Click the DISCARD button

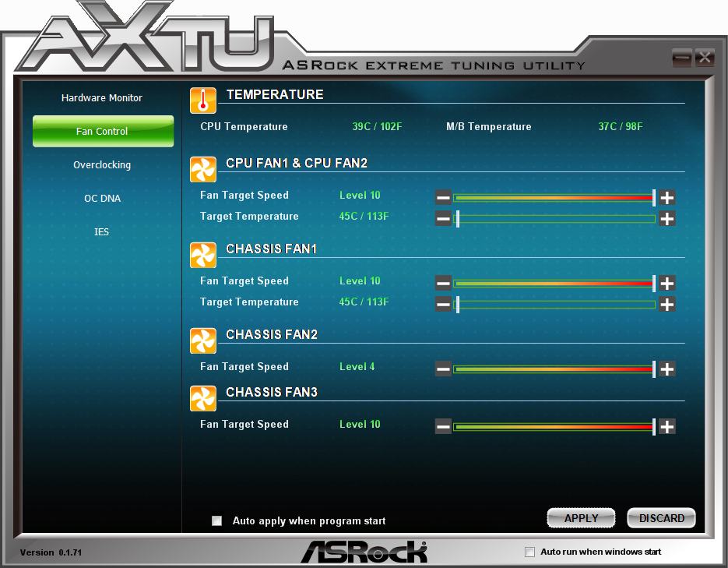coord(662,518)
